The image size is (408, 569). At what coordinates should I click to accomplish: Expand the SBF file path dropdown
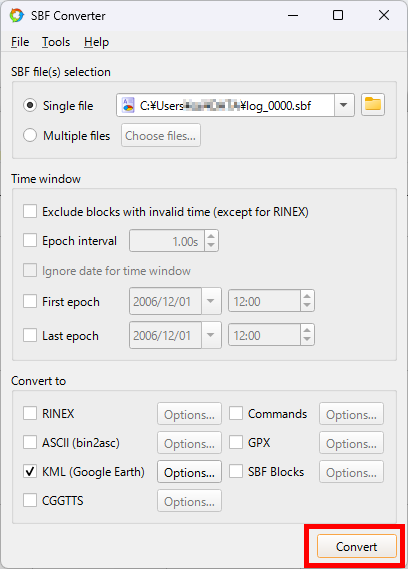click(x=343, y=105)
